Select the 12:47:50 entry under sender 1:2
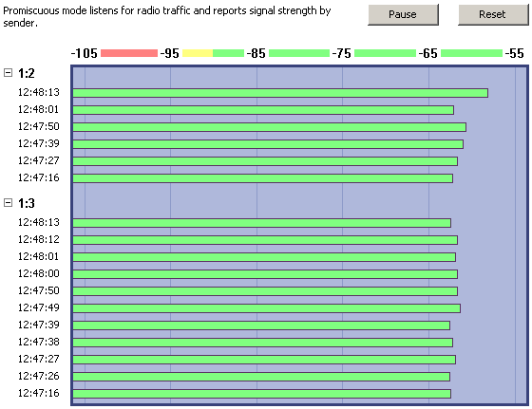 point(38,126)
